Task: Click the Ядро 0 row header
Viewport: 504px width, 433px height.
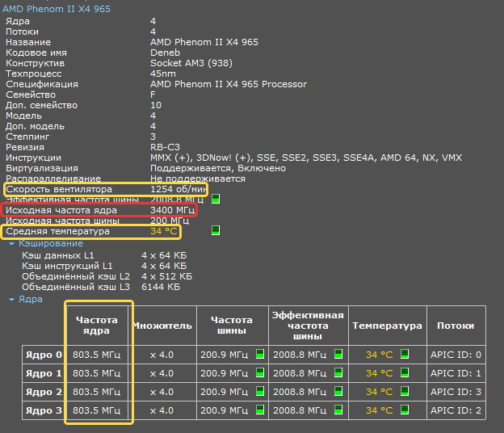Action: point(44,355)
